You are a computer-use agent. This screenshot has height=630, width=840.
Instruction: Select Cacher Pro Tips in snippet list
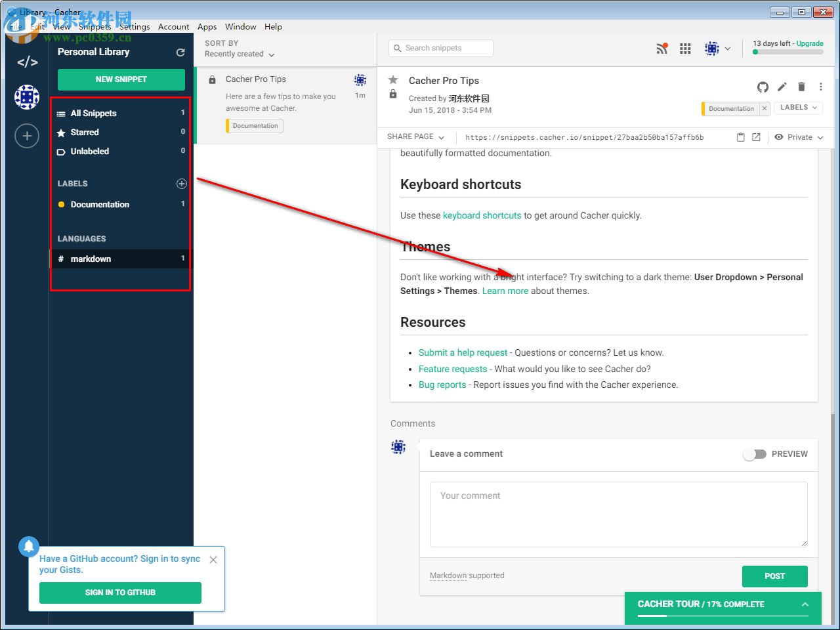coord(285,105)
